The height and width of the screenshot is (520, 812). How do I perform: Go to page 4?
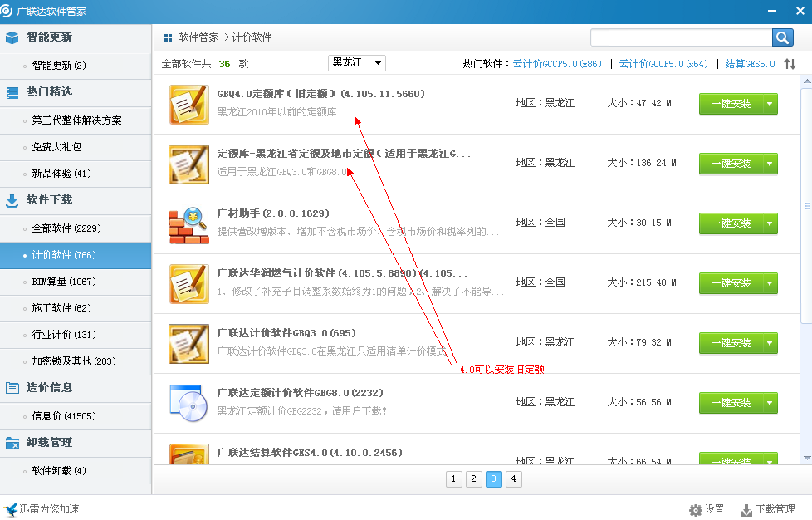coord(513,479)
